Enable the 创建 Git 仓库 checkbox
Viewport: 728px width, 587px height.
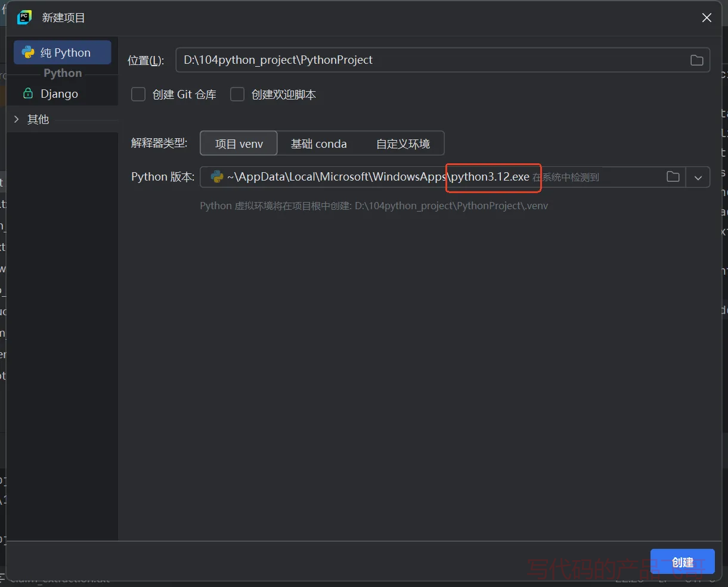coord(138,94)
